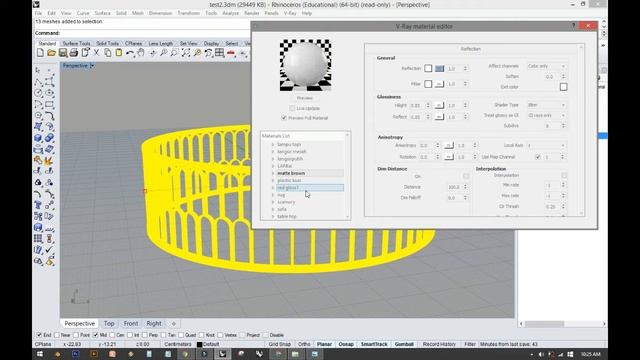Toggle Gumball in status bar
This screenshot has width=640, height=360.
coord(404,344)
